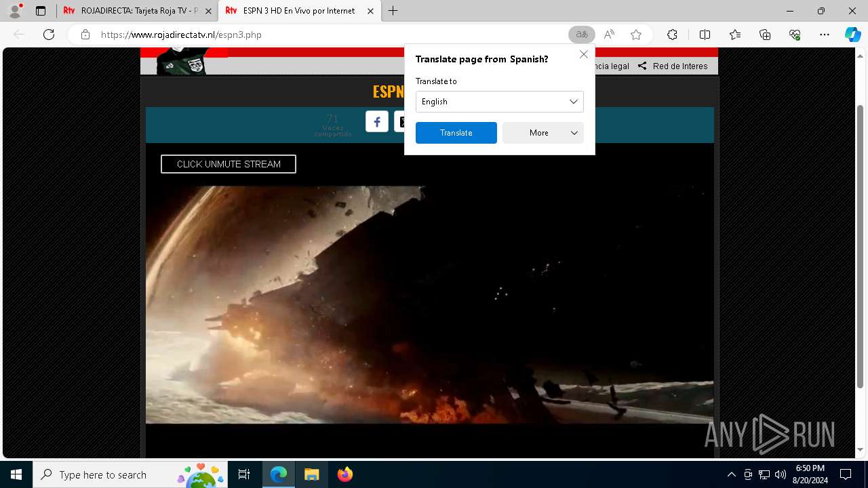Open a new browser tab
868x488 pixels.
(393, 11)
